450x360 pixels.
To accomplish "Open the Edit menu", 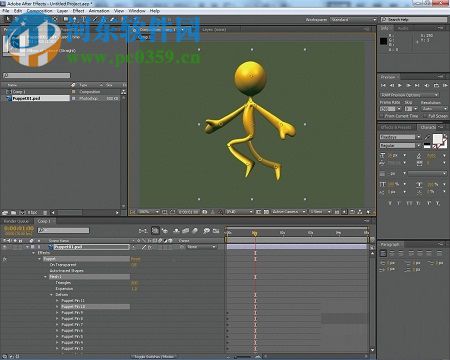I will point(18,11).
